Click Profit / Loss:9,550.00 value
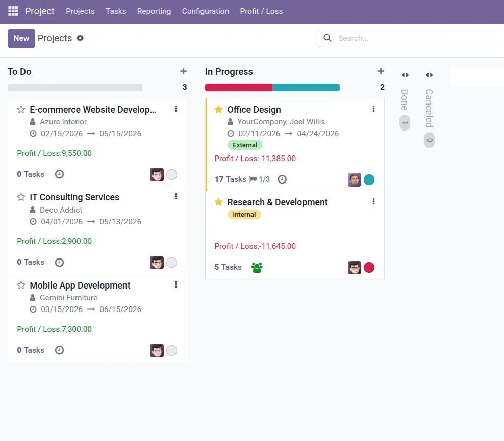The image size is (504, 441). coord(54,153)
